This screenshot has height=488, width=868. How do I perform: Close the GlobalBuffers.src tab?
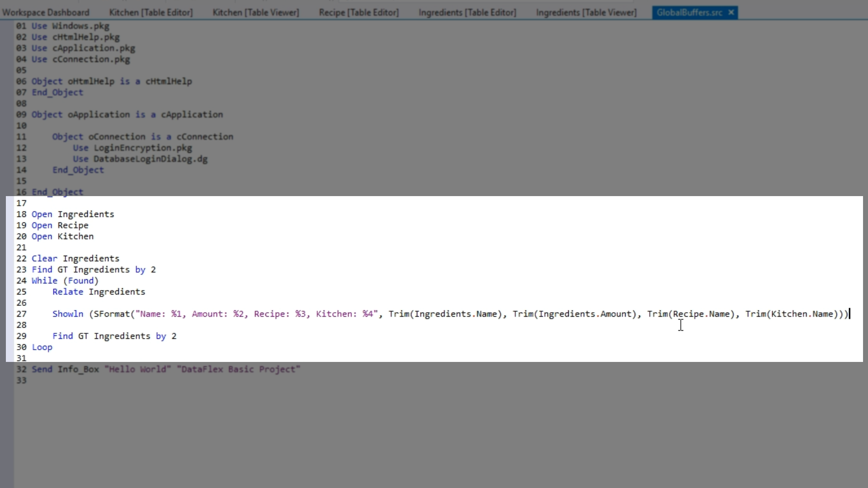[731, 13]
